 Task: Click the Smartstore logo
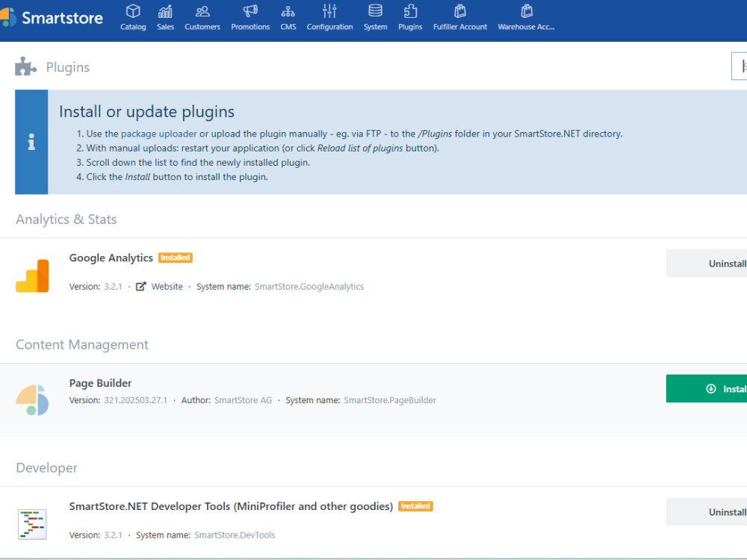tap(52, 18)
